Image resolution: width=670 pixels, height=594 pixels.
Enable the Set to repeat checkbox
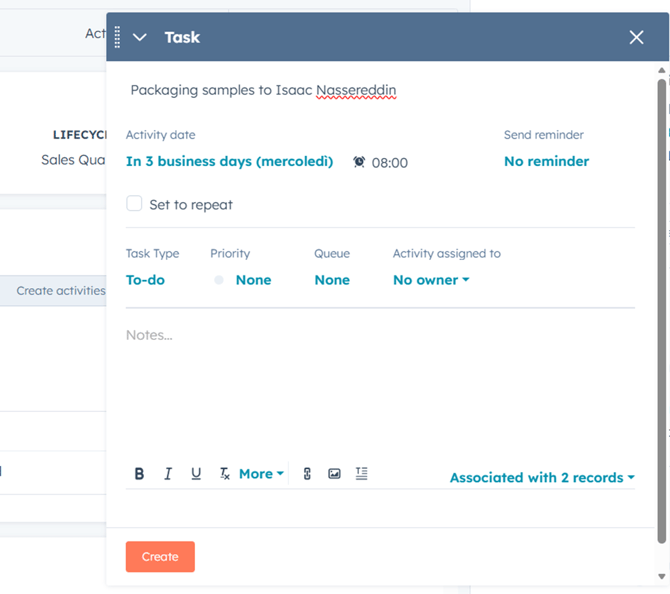point(134,204)
